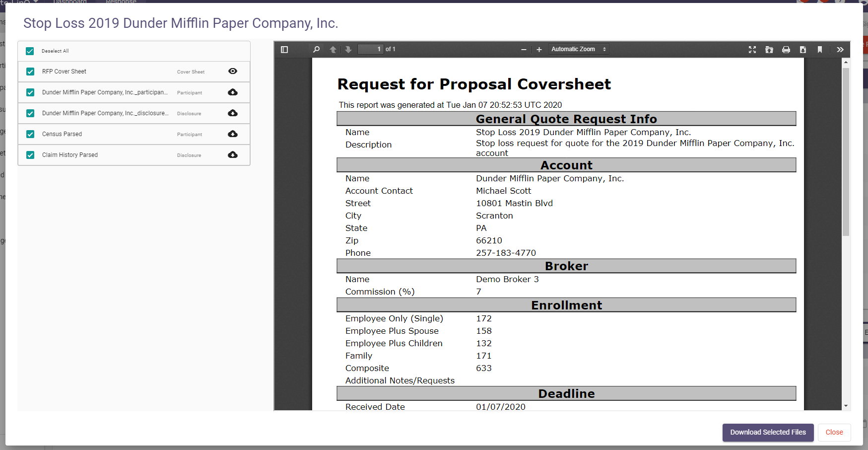Open the PDF find search tool
Image resolution: width=868 pixels, height=450 pixels.
tap(316, 50)
